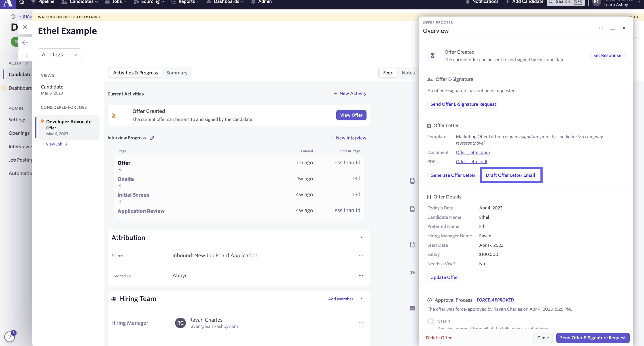Open options for the Credited To row
Screen dimensions: 644x346
coord(361,276)
